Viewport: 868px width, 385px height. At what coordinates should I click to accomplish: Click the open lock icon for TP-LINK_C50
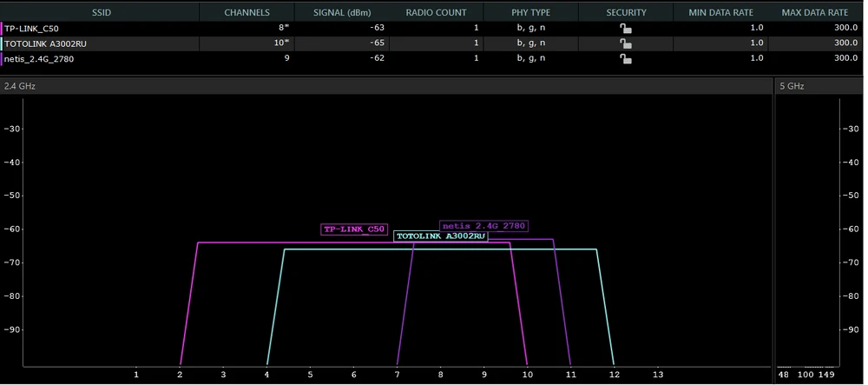(x=625, y=28)
